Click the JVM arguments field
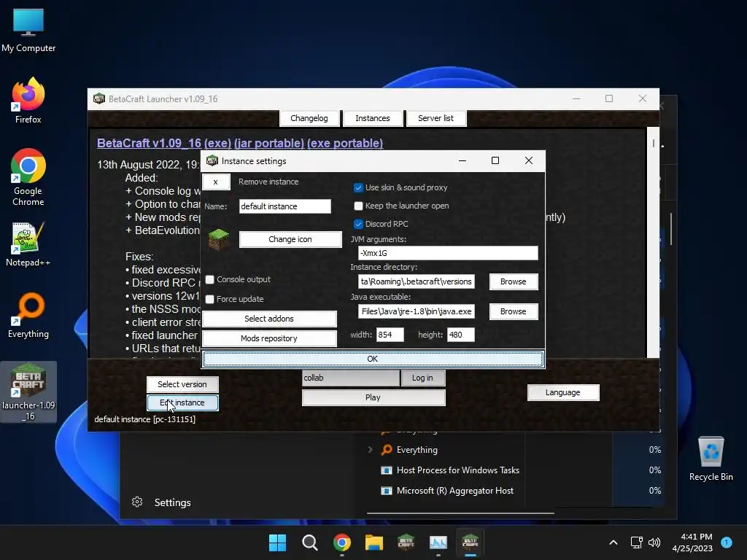The image size is (747, 560). tap(448, 253)
